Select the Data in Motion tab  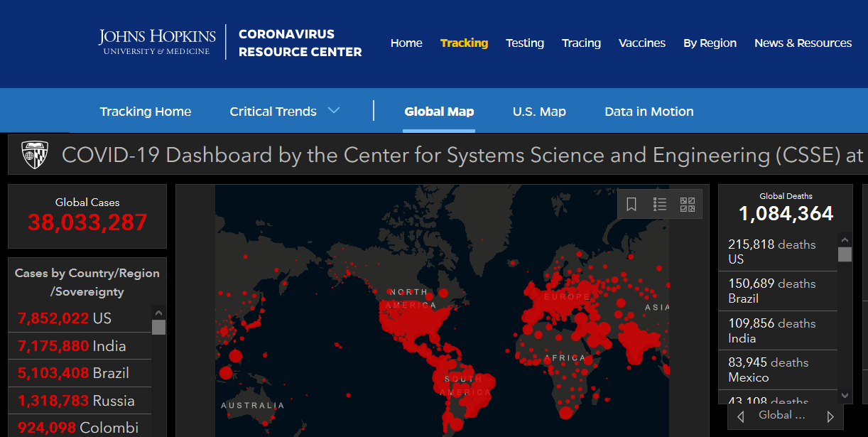pyautogui.click(x=649, y=112)
